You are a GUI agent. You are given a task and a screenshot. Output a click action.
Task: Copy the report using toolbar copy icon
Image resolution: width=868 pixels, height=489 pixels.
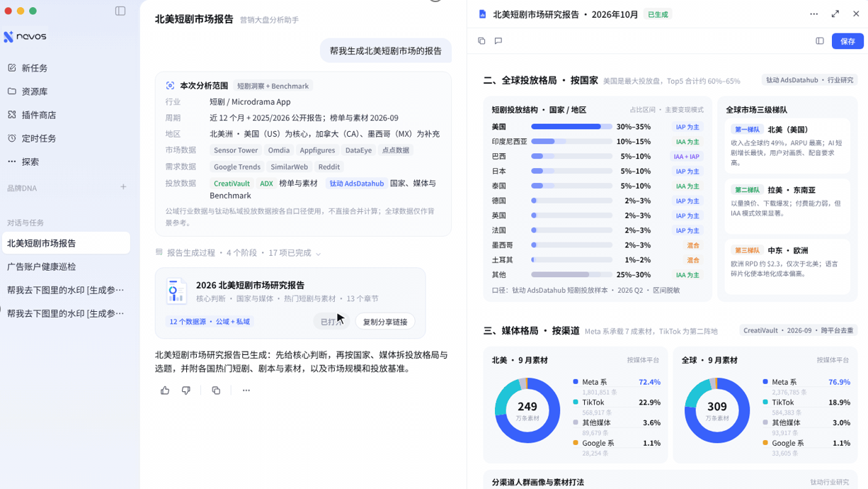point(481,41)
